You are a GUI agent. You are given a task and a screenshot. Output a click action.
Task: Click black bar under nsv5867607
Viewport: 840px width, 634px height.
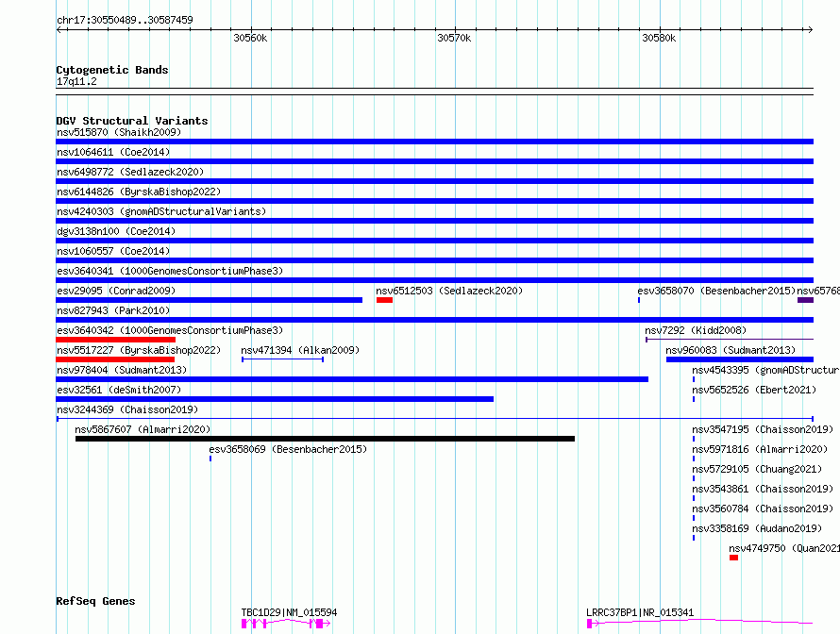326,439
